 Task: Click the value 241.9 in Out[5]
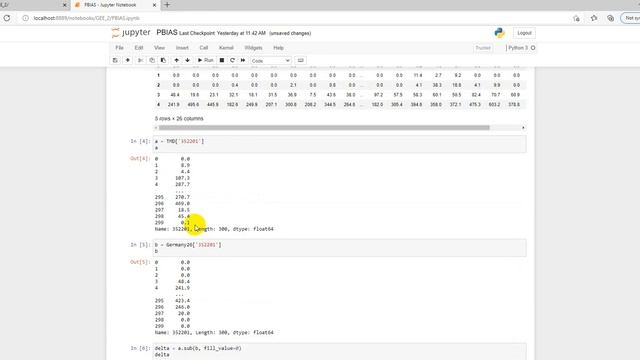click(x=182, y=288)
